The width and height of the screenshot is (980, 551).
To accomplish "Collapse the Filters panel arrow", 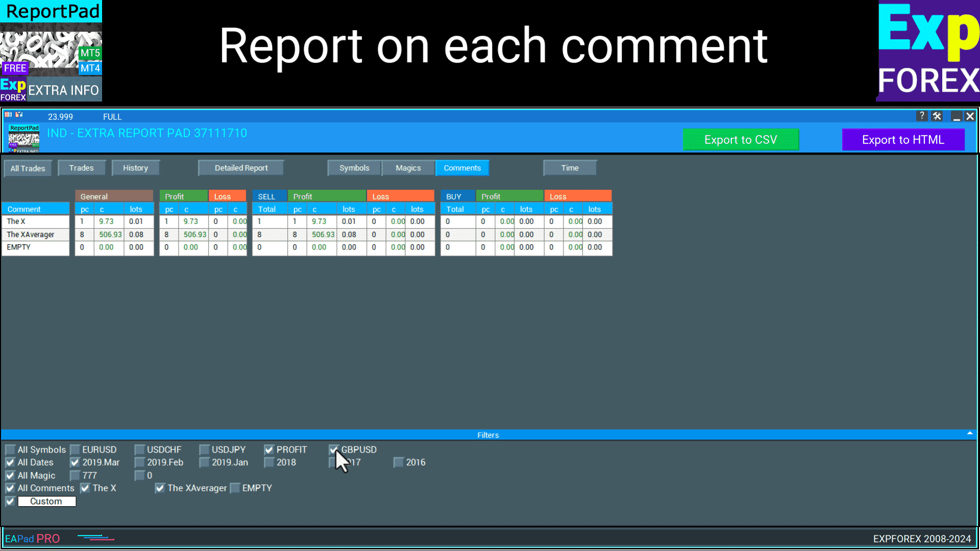I will (x=969, y=433).
